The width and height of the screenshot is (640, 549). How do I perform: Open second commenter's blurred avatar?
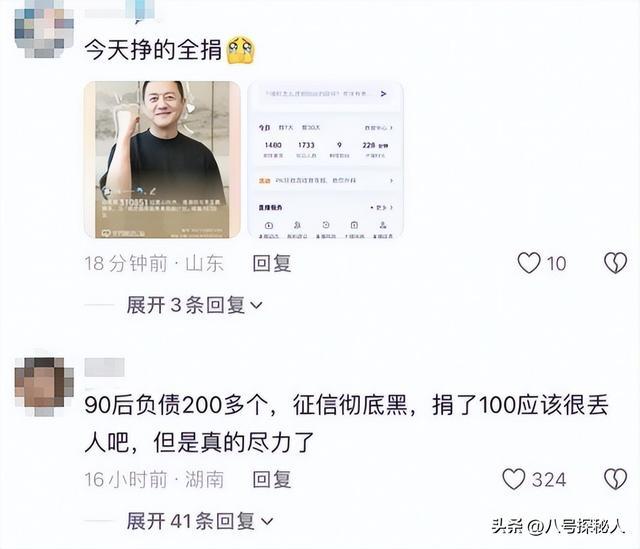pyautogui.click(x=44, y=386)
